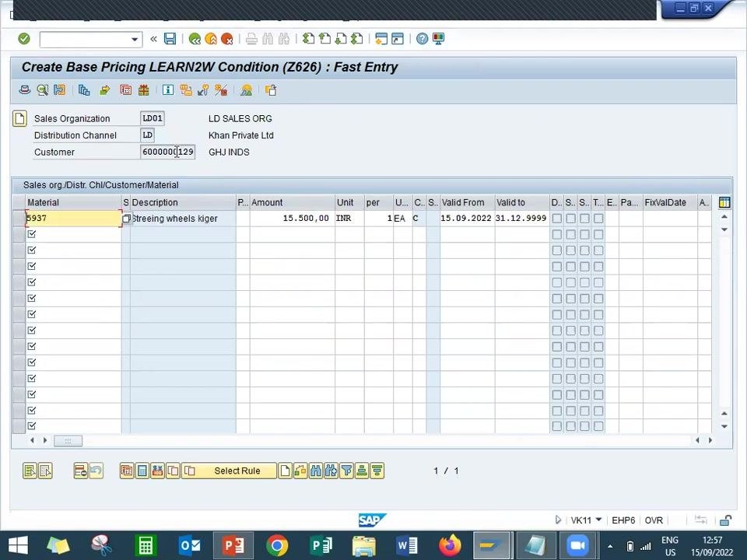This screenshot has width=747, height=560.
Task: Click the Header hat icon
Action: [x=25, y=90]
